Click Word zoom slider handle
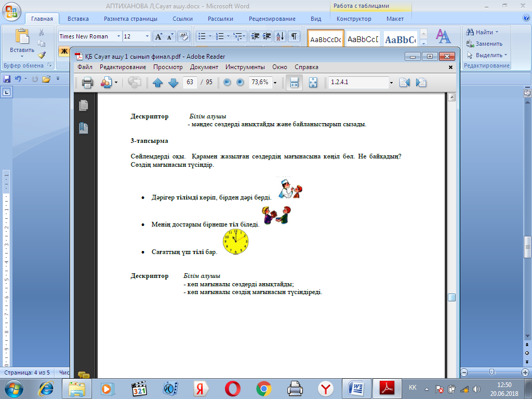Viewport: 532px width, 399px height. (x=492, y=373)
